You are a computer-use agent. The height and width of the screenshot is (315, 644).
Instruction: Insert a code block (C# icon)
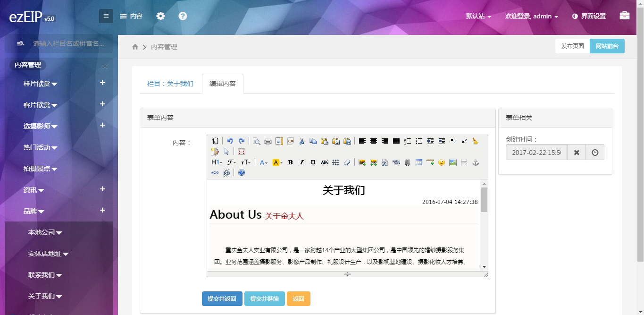[291, 141]
